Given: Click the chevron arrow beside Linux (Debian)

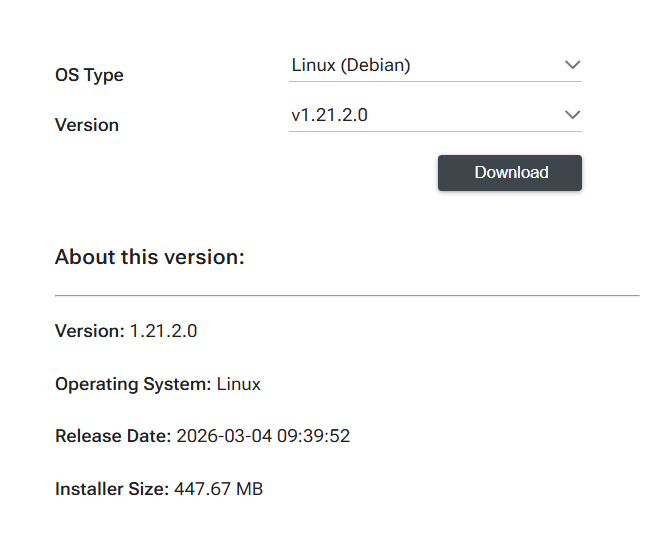Looking at the screenshot, I should click(572, 65).
